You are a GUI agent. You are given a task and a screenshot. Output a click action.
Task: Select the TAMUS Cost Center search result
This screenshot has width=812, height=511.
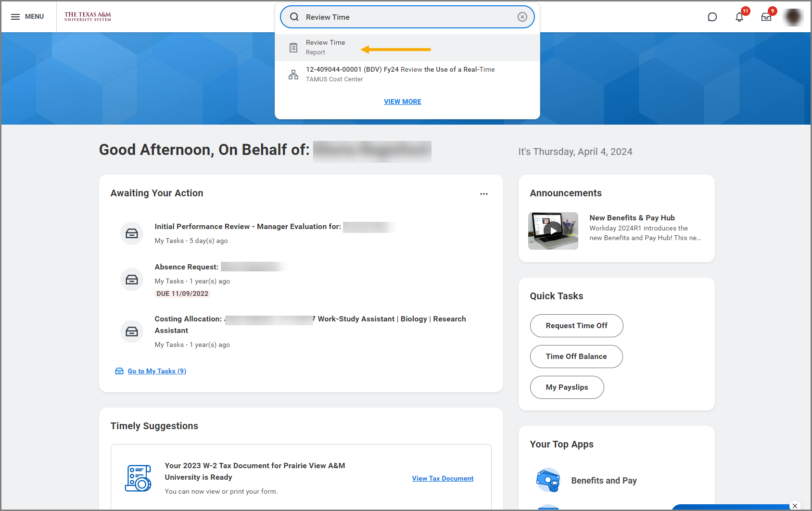400,74
